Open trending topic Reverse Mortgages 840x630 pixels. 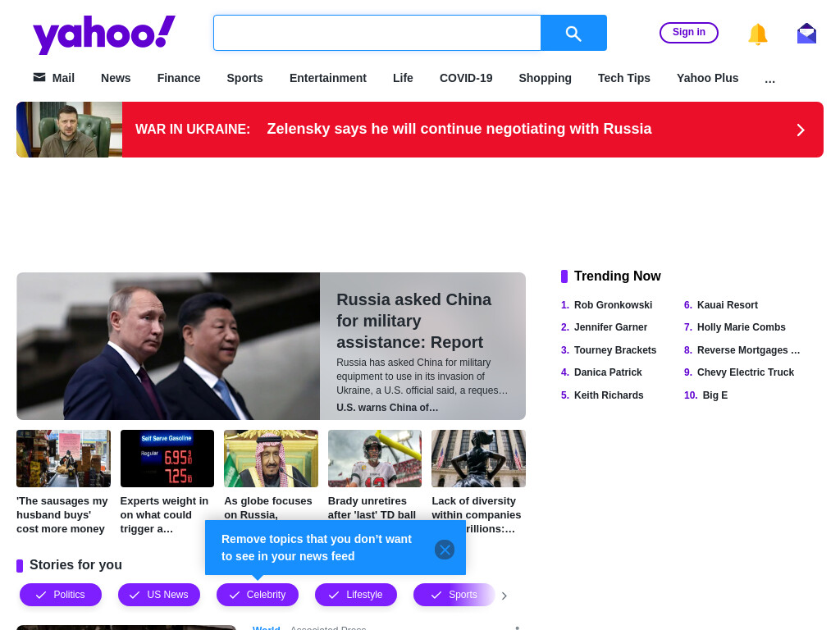748,350
